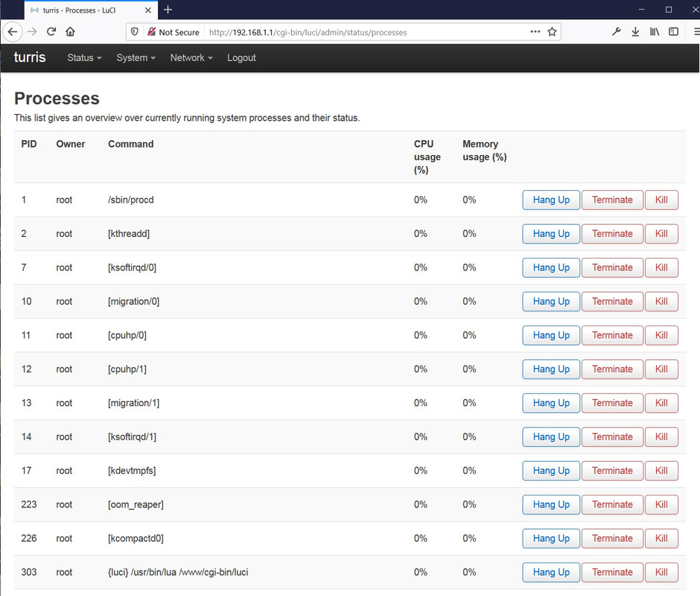Viewport: 700px width, 596px height.
Task: Kill the [kcompactd0] process
Action: (x=661, y=539)
